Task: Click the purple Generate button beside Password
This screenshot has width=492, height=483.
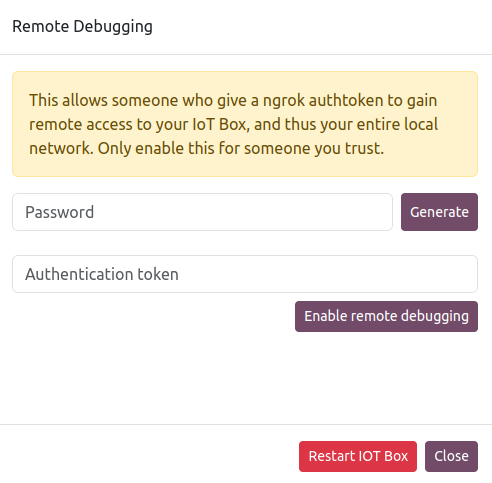Action: tap(439, 212)
